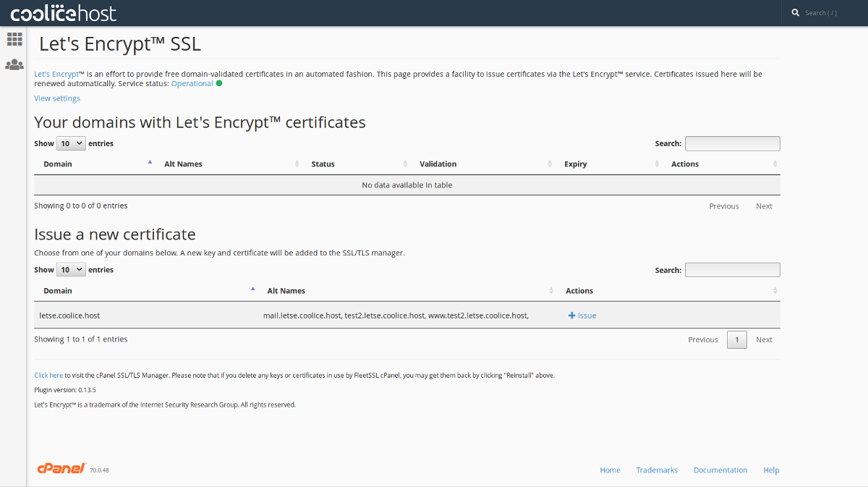
Task: Click Previous in the certificates table pagination
Action: (724, 206)
